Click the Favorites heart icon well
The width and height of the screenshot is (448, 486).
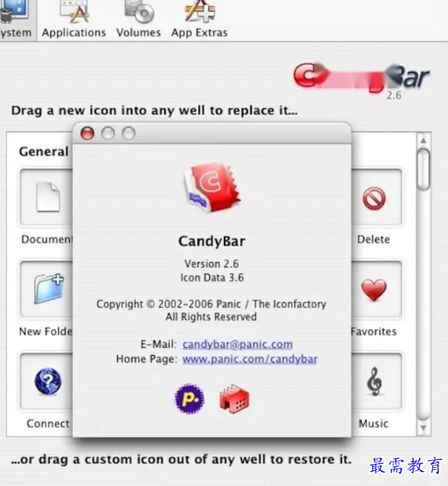(x=376, y=289)
